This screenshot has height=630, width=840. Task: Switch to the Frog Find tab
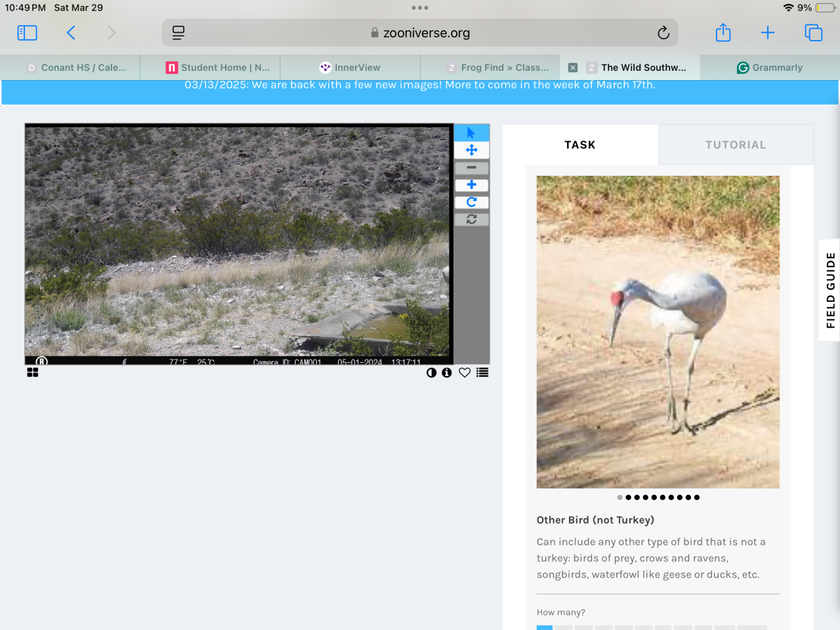point(490,68)
